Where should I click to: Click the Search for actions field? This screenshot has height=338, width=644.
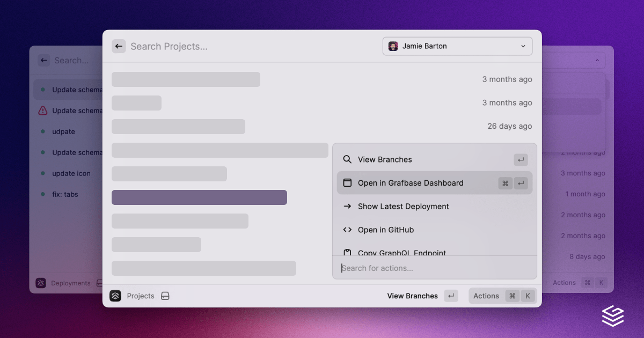[435, 268]
